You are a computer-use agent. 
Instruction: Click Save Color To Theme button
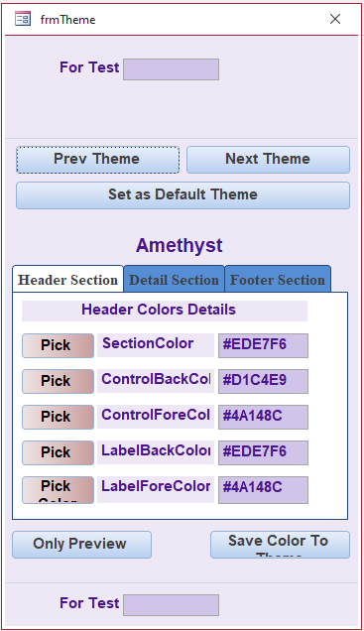(280, 545)
